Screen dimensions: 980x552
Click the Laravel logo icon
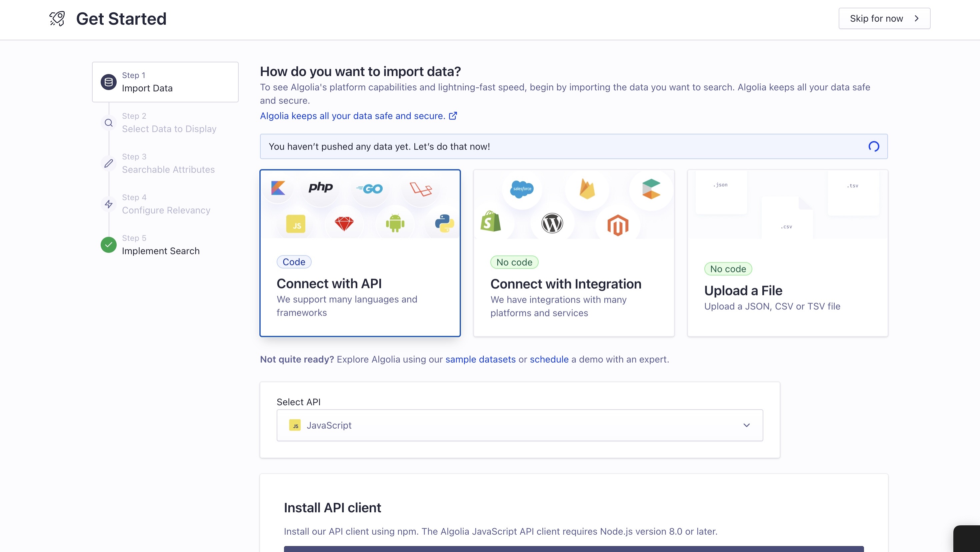(421, 189)
